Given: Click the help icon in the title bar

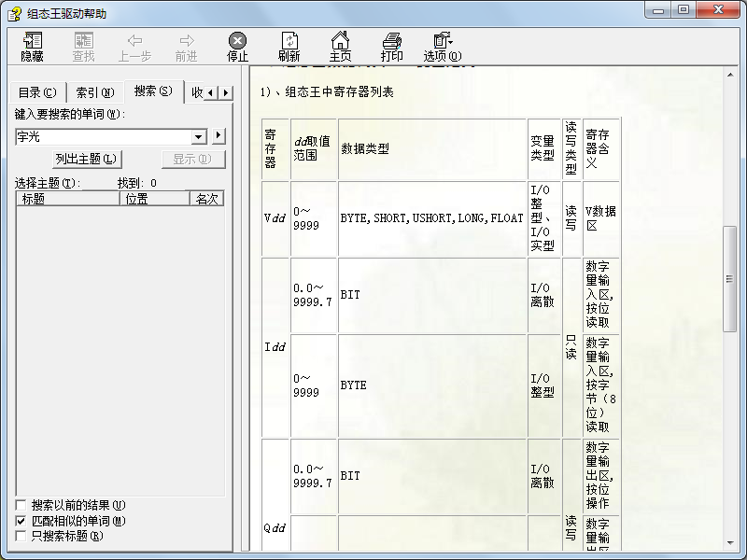Looking at the screenshot, I should tap(14, 13).
